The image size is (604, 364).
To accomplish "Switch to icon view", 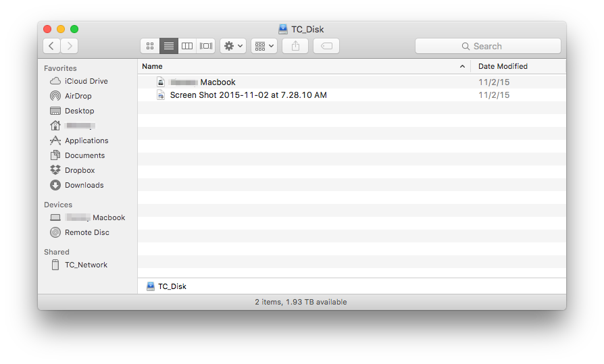I will [x=150, y=46].
